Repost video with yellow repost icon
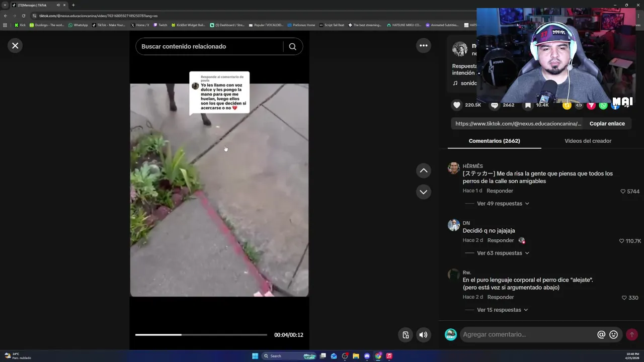Image resolution: width=644 pixels, height=362 pixels. pos(567,105)
